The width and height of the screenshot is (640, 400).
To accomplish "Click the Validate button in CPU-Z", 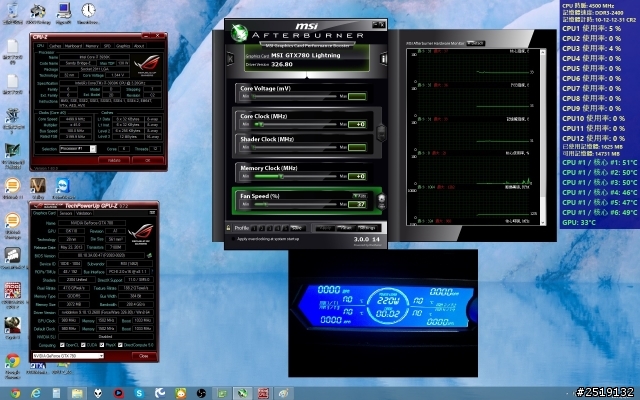I will [114, 160].
